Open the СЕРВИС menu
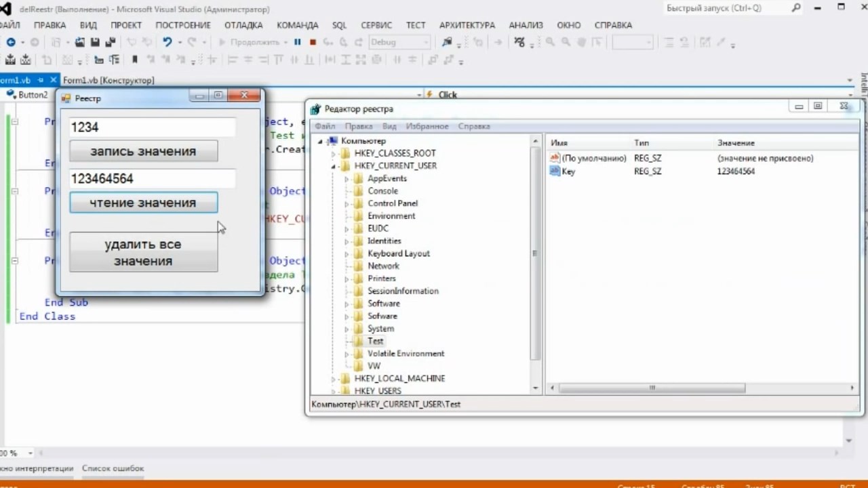Screen dimensions: 868x488 pos(376,25)
